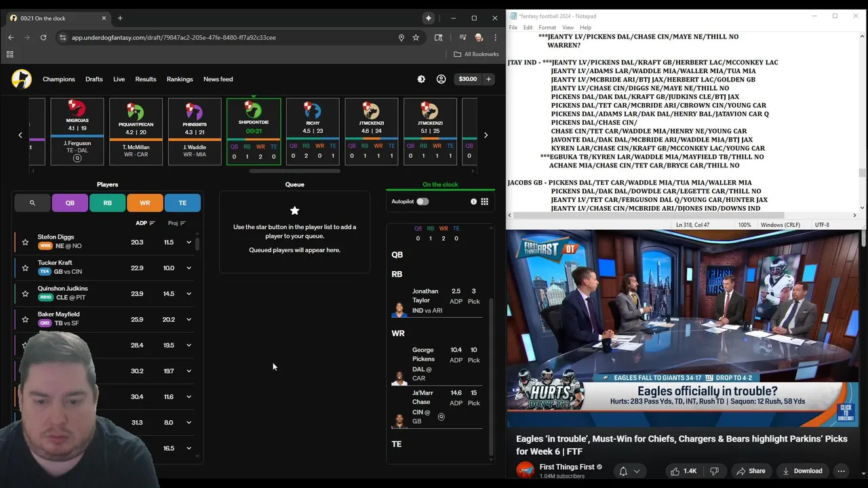Open the draft board grid view
Viewport: 868px width, 488px height.
pos(484,201)
